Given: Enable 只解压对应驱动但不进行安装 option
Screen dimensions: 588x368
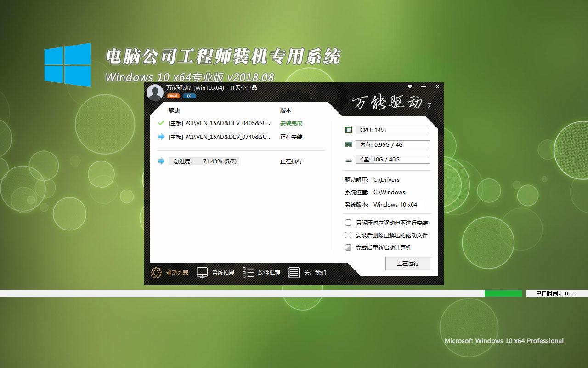Looking at the screenshot, I should coord(348,223).
